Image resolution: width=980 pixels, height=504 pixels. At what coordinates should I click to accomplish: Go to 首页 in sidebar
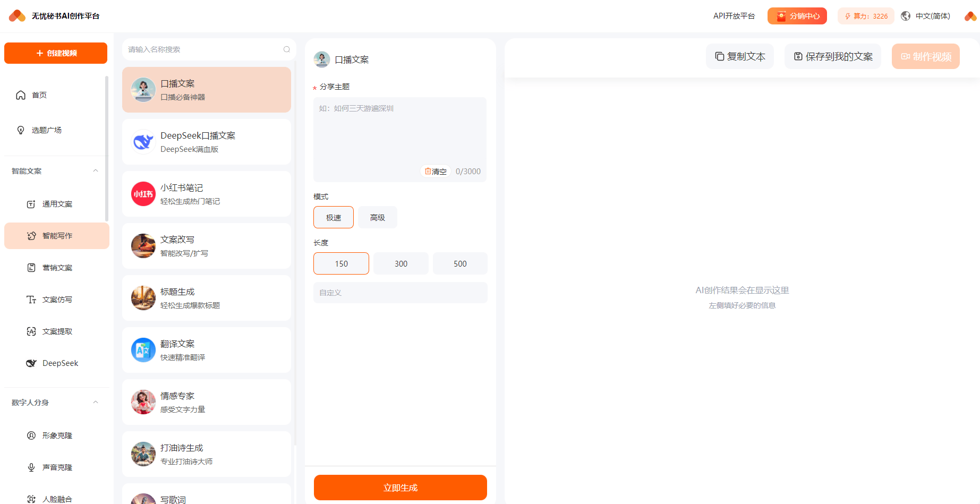pos(39,95)
